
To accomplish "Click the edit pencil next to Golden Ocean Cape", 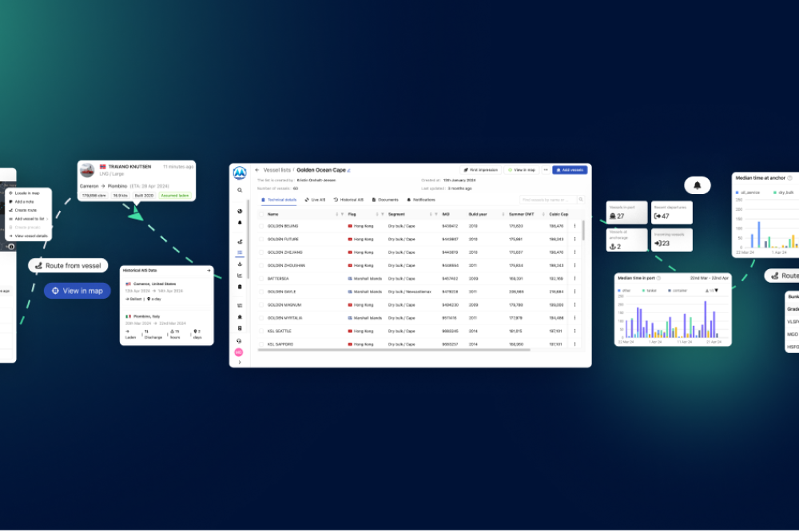I will point(348,170).
